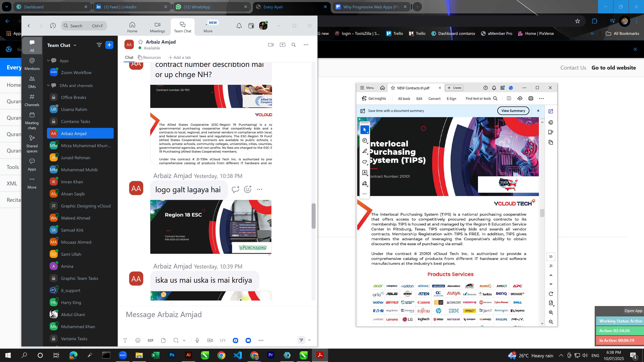Open Acrobat Menu
644x362 pixels.
point(367,88)
